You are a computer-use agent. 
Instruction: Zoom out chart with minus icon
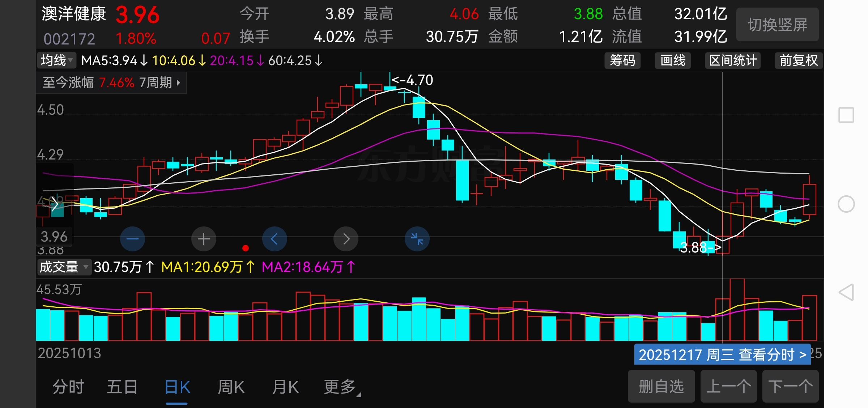132,239
